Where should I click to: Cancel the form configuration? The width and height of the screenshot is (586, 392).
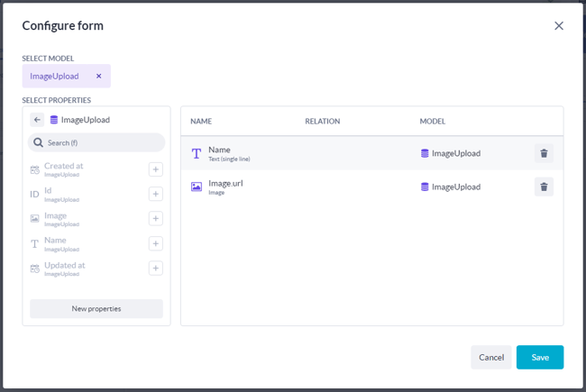coord(491,357)
